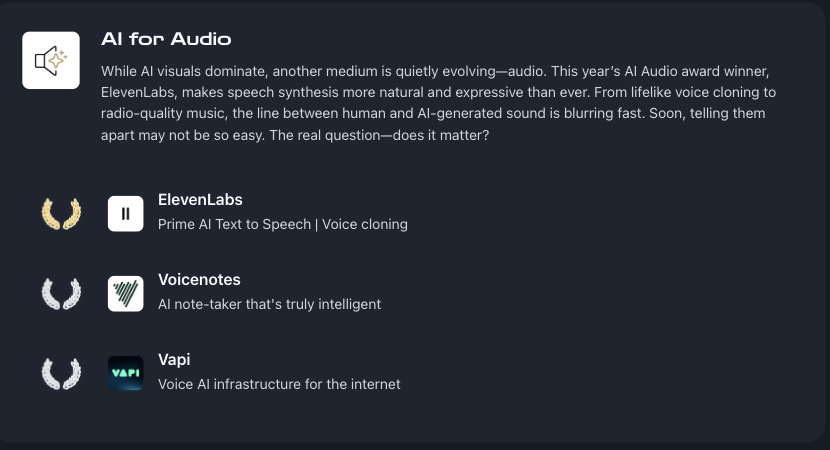Click the AI Audio category description paragraph
Screen dimensions: 830x450
(438, 103)
